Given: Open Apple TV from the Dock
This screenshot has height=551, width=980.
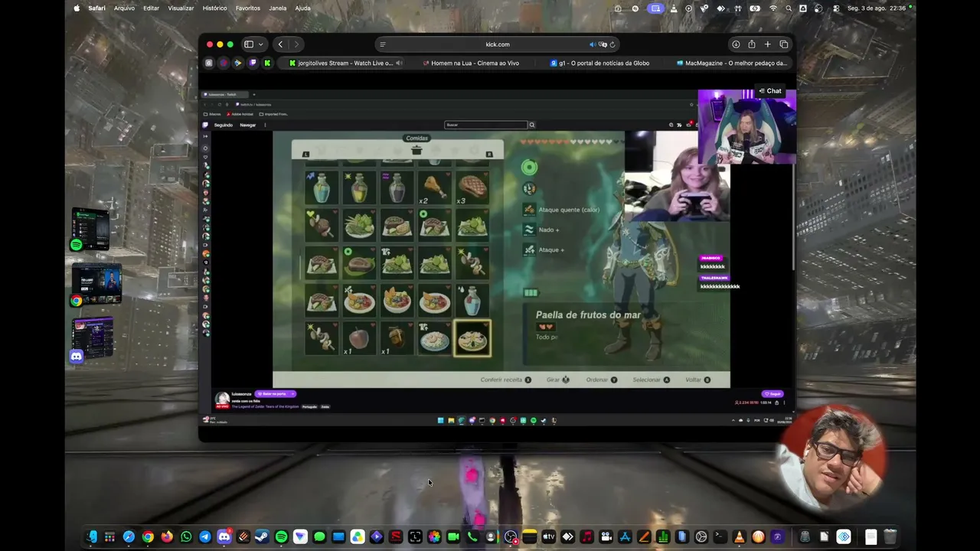Looking at the screenshot, I should pos(548,536).
